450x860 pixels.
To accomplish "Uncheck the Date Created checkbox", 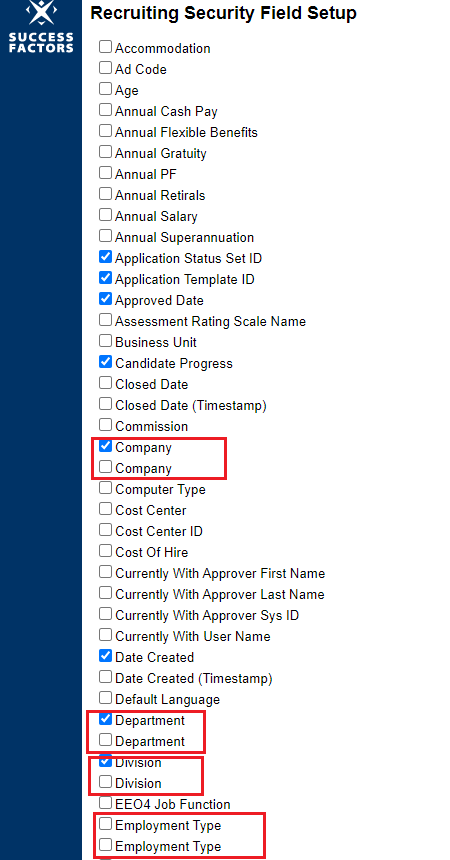I will click(x=105, y=655).
